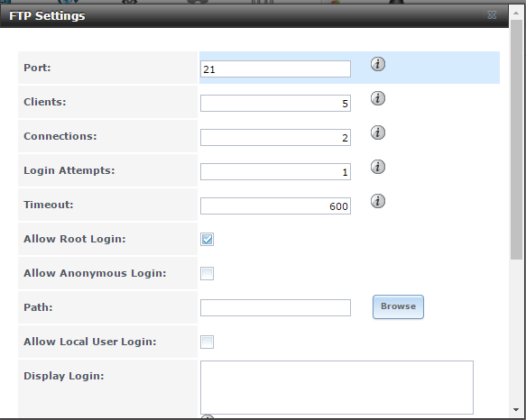Image resolution: width=526 pixels, height=420 pixels.
Task: Select the Connections input field
Action: (x=275, y=137)
